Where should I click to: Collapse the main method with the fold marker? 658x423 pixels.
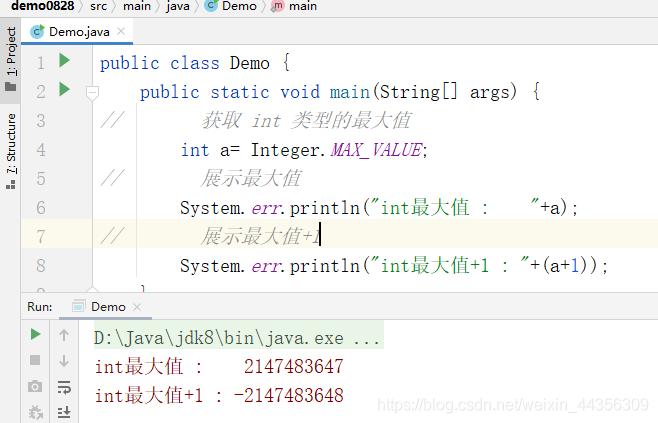(92, 91)
